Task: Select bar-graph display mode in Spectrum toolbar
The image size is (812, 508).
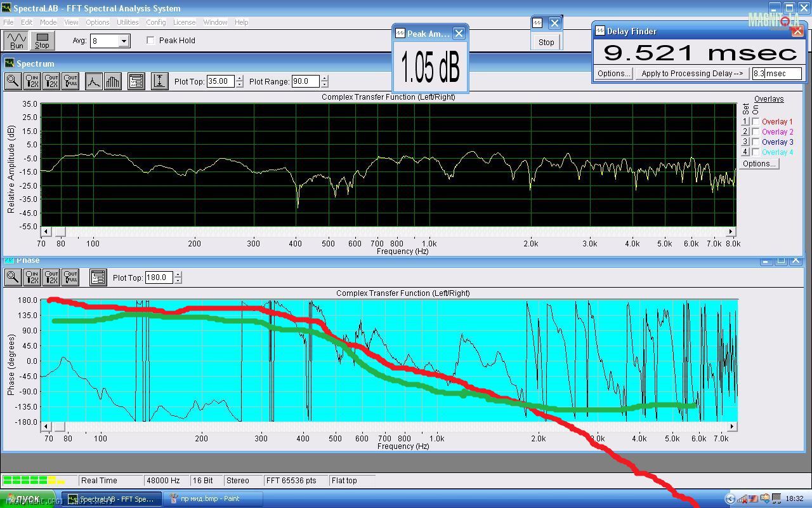Action: click(112, 81)
